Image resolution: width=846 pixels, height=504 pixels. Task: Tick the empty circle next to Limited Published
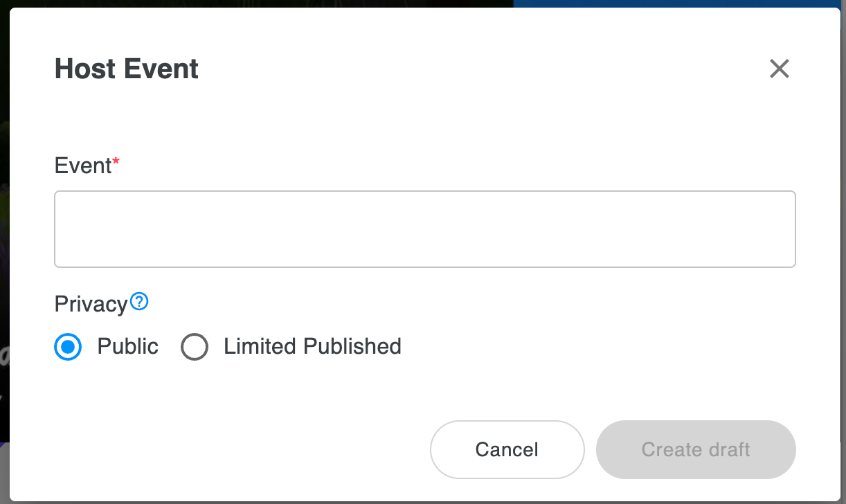click(x=195, y=347)
